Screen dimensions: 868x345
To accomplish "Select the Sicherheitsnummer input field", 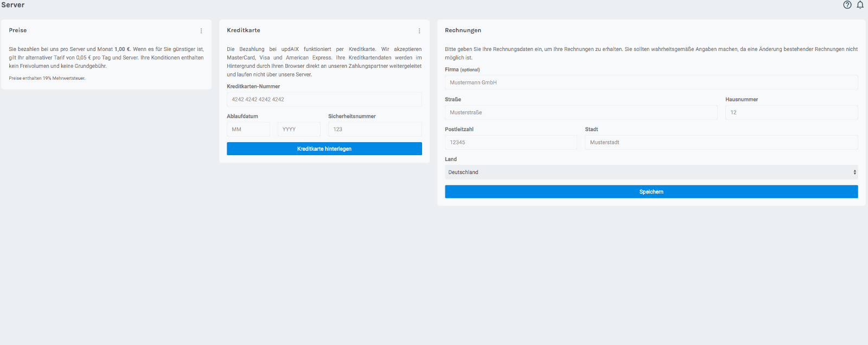I will coord(375,129).
